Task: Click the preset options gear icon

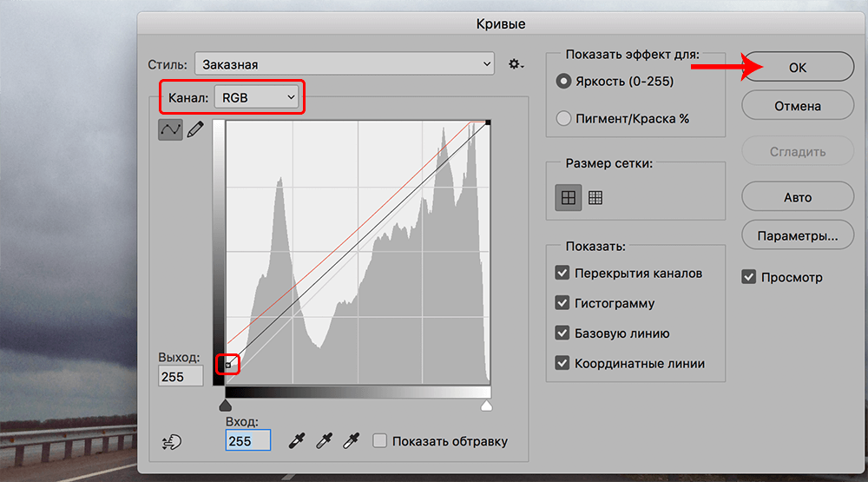Action: point(516,64)
